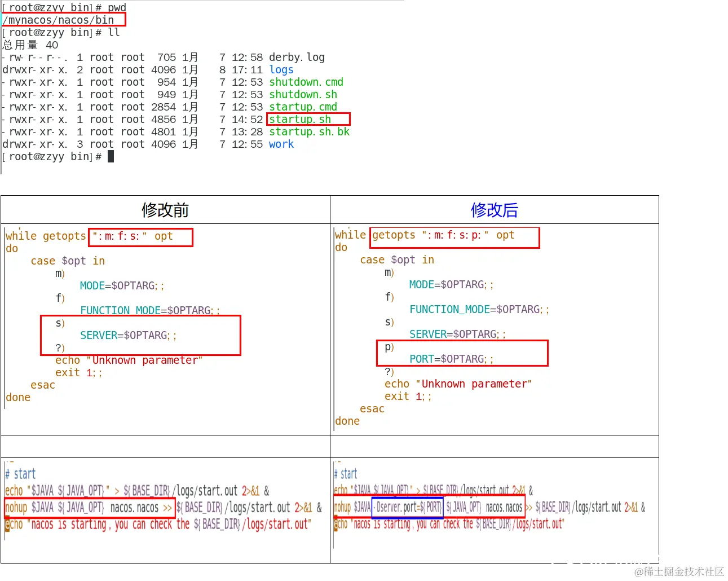Click "case $opt in" in 修改后 column
The height and width of the screenshot is (581, 728).
point(397,259)
